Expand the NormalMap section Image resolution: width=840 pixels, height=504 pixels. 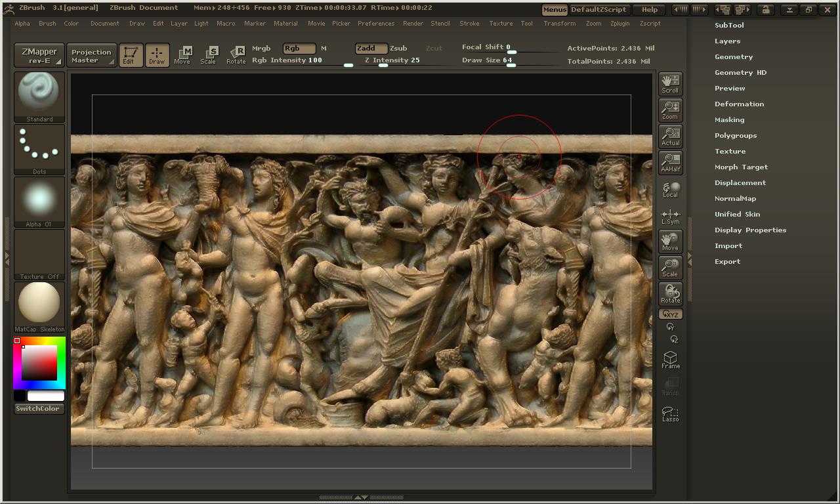(x=735, y=198)
